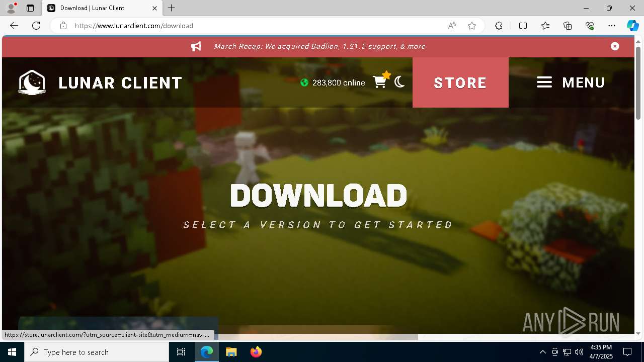Add this page to favorites
Screen dimensions: 644x362
click(472, 26)
